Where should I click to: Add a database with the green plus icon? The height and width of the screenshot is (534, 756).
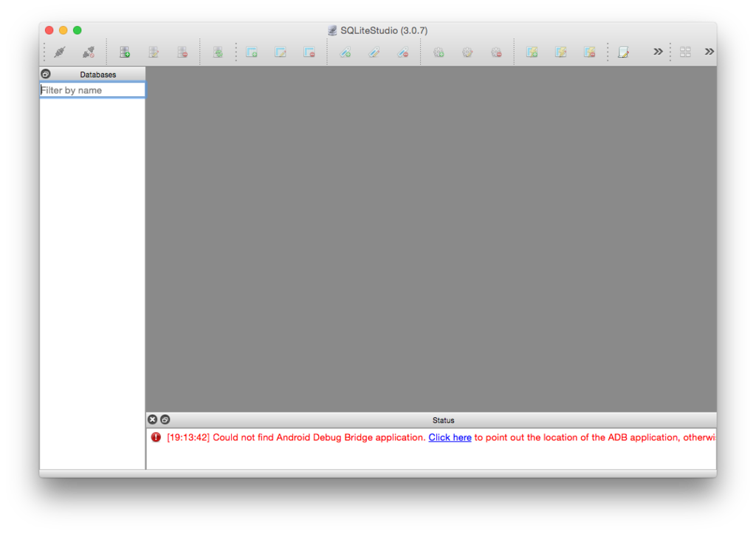(x=125, y=52)
